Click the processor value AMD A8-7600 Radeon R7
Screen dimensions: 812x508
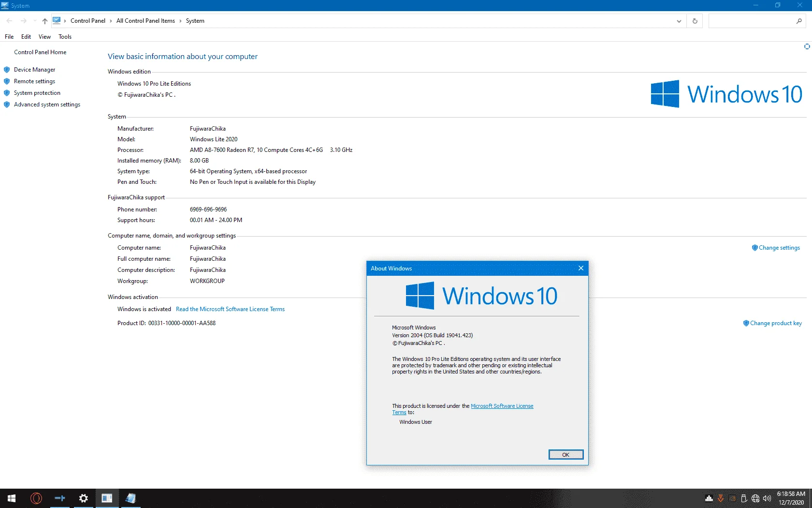click(x=256, y=150)
